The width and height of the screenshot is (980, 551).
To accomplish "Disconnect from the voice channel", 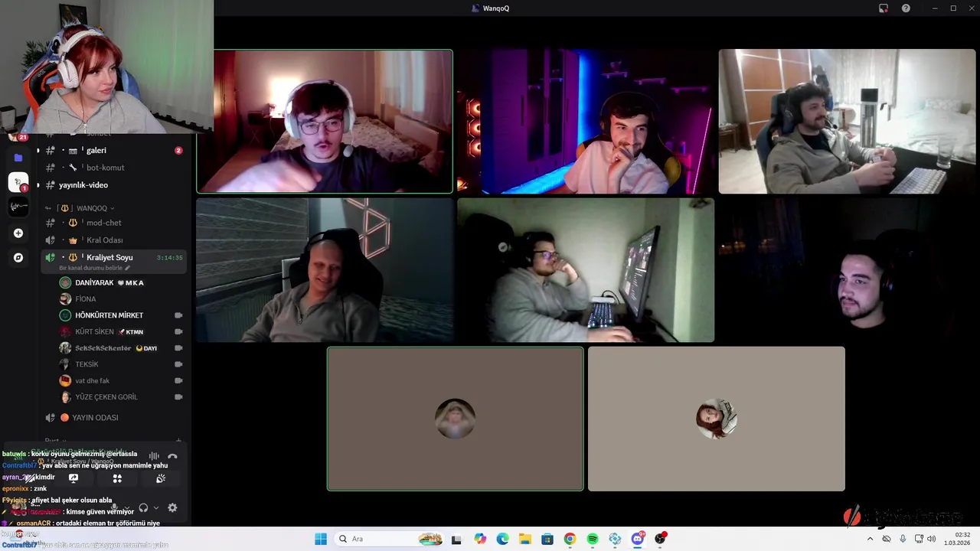I will click(x=172, y=456).
